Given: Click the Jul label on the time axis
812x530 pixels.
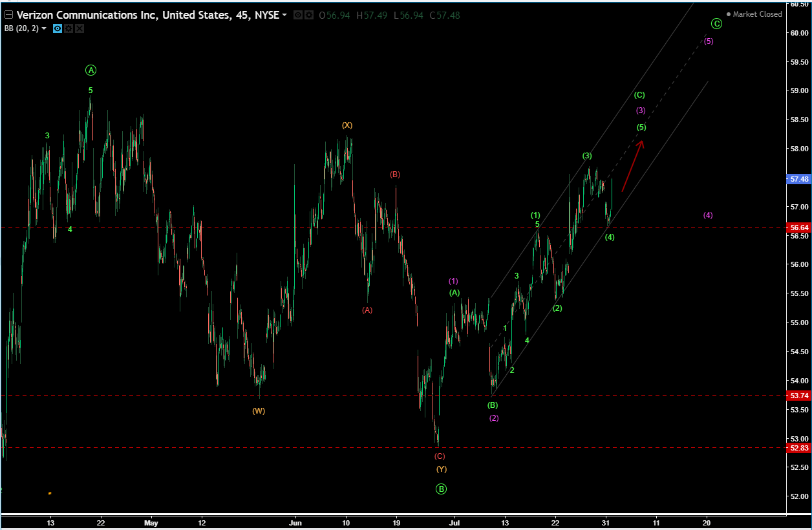Looking at the screenshot, I should [454, 522].
